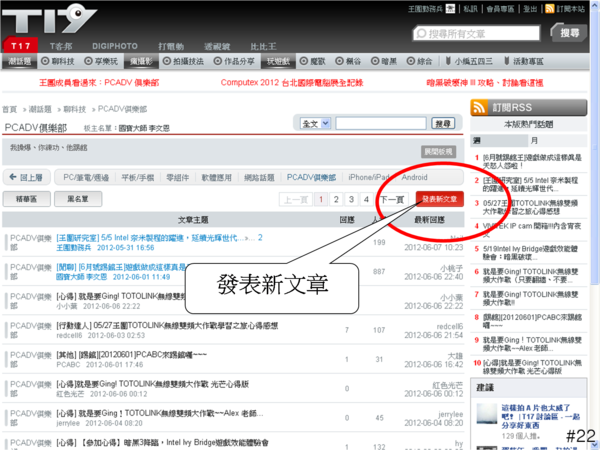This screenshot has height=450, width=600.
Task: Open the 作品分享 navigation item
Action: point(234,61)
